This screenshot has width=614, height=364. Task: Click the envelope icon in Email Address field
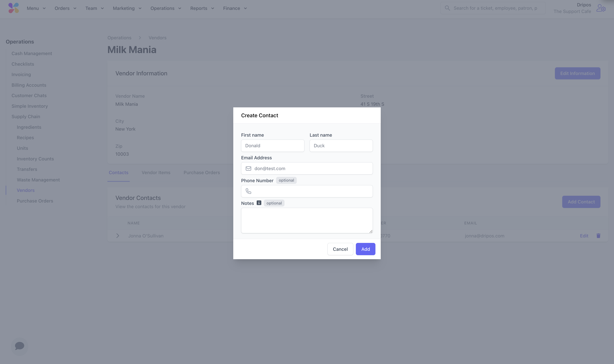pos(248,168)
